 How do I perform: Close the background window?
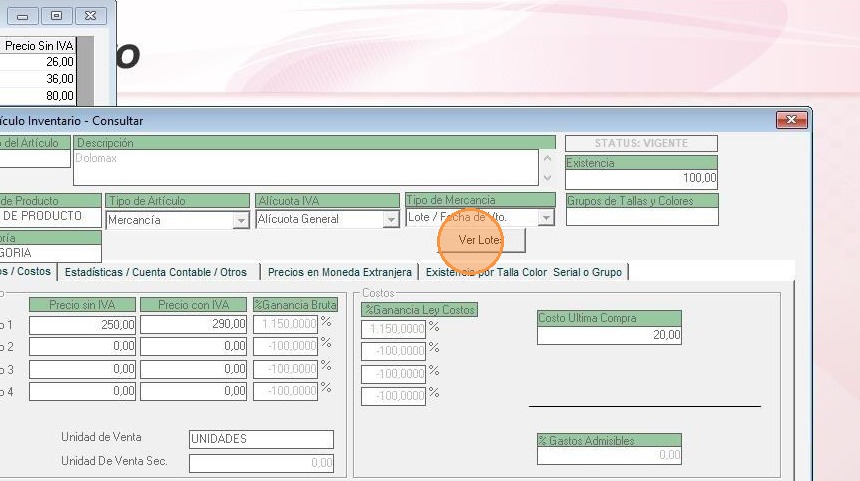pyautogui.click(x=90, y=16)
